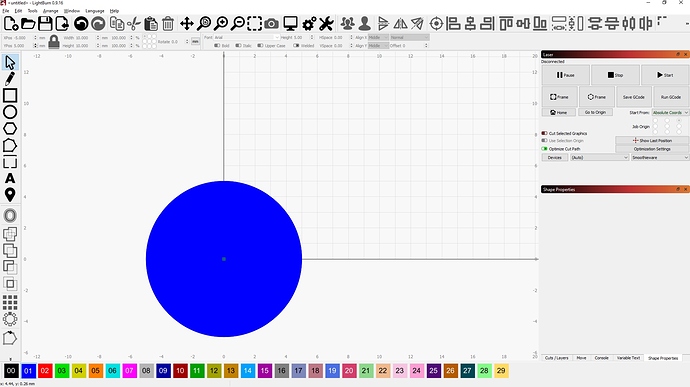Switch to the Cuts / Layers tab
The image size is (690, 387).
[x=557, y=358]
